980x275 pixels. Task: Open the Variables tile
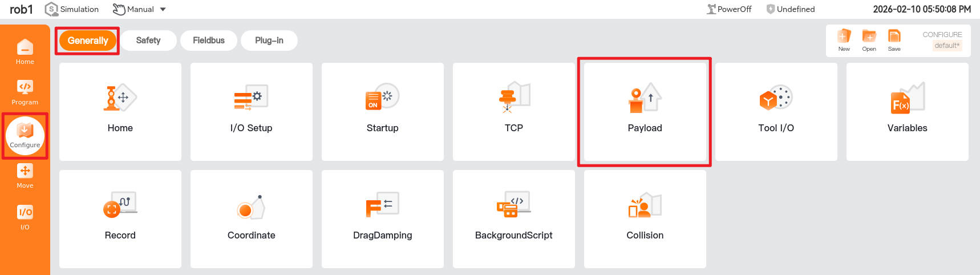coord(907,112)
